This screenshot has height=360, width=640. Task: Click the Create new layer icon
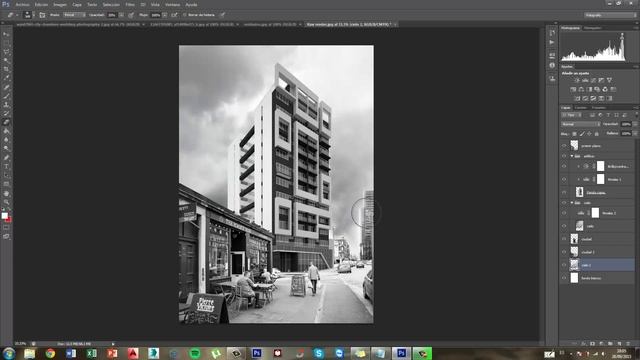[x=619, y=344]
